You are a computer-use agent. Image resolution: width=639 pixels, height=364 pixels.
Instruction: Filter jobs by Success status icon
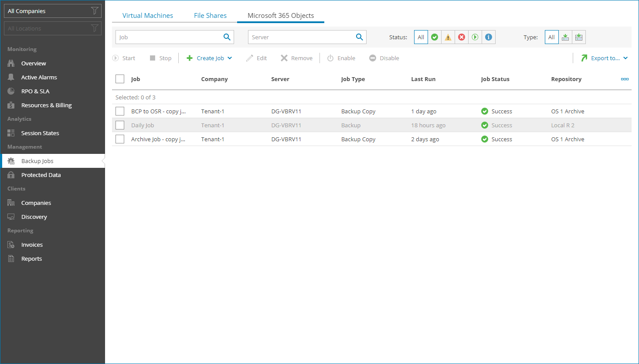pos(435,37)
